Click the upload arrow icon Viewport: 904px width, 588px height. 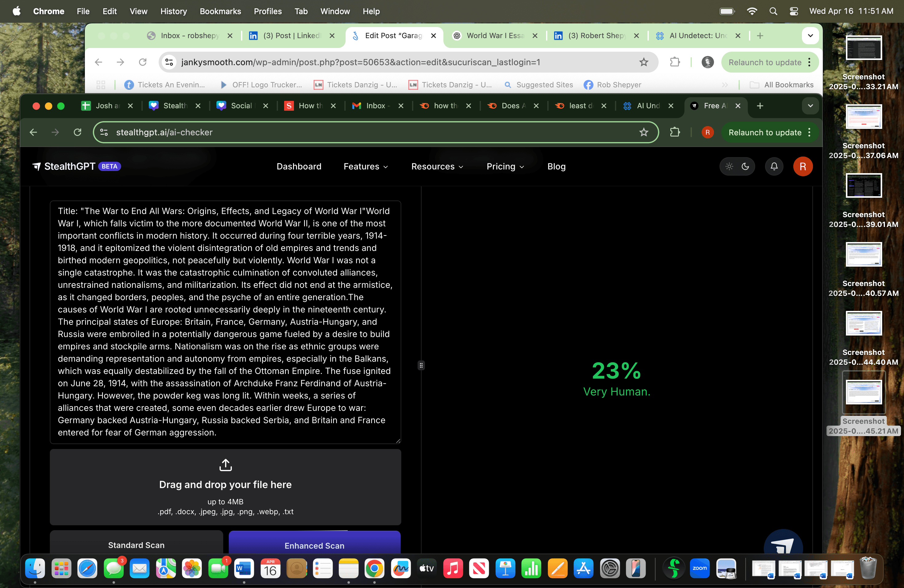pos(225,465)
